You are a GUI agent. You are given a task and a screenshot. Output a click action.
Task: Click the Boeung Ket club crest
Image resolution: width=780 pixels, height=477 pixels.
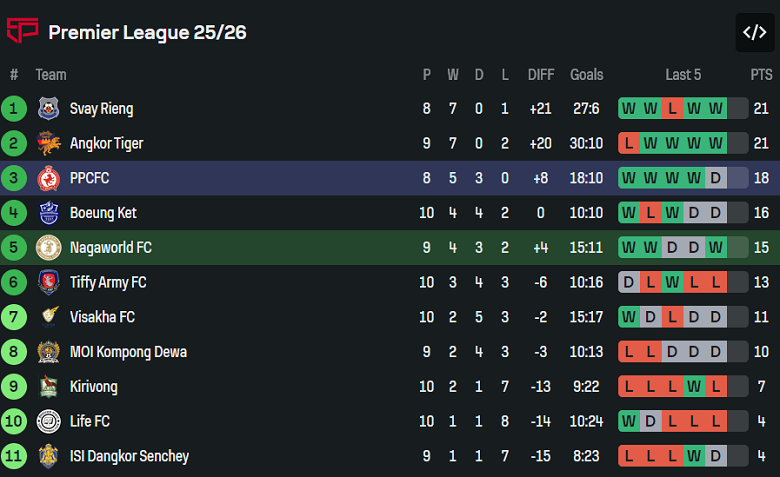click(48, 213)
